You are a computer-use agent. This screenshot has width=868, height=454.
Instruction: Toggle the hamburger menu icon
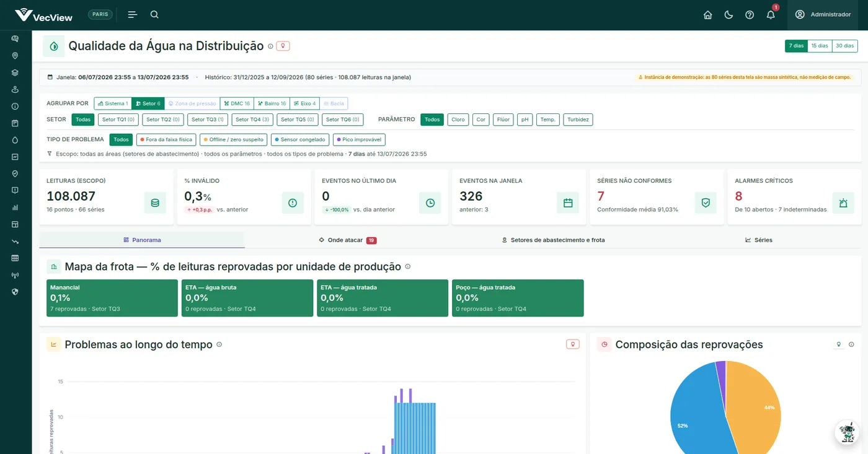coord(132,14)
